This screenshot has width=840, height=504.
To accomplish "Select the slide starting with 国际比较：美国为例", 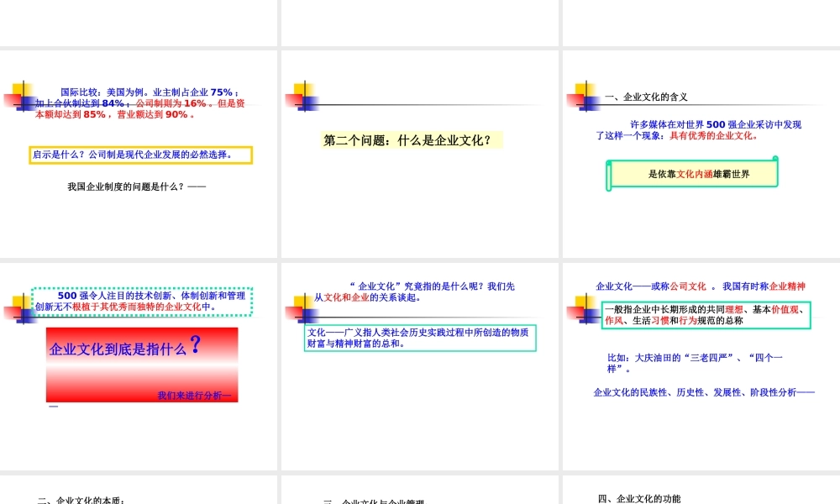I will click(x=139, y=155).
